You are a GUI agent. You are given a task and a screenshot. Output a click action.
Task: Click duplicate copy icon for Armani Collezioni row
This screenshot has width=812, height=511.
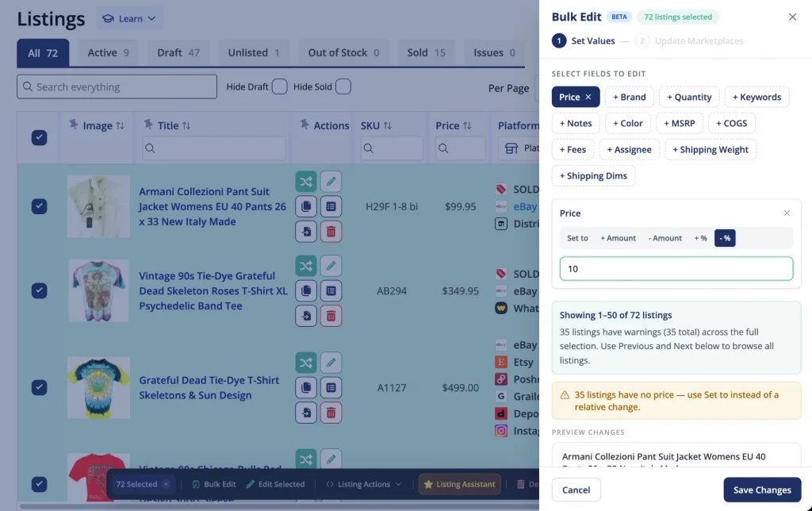coord(306,206)
